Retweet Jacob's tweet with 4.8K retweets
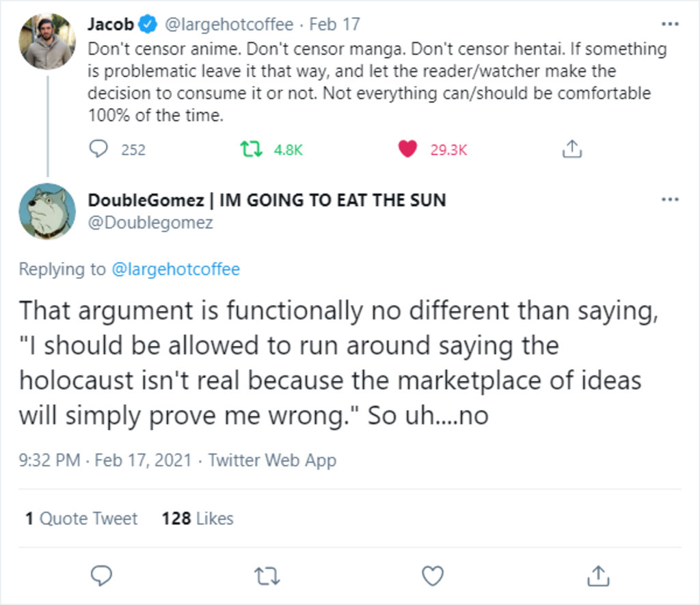This screenshot has width=700, height=605. (x=250, y=149)
